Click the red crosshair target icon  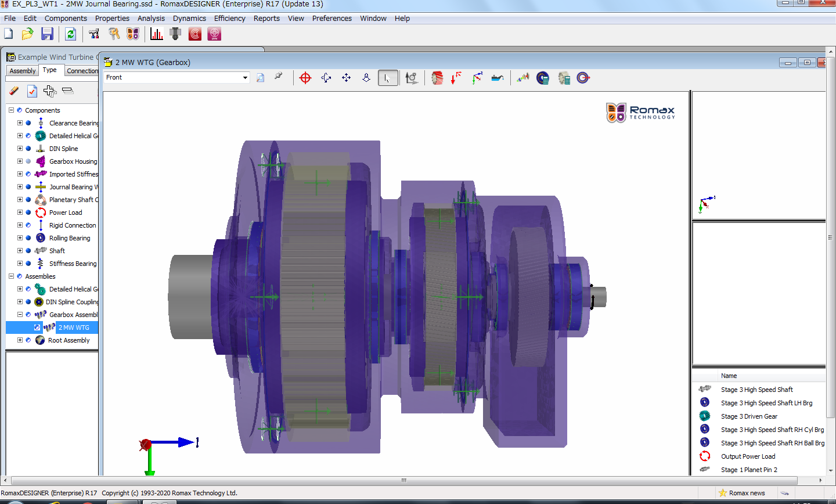[305, 78]
